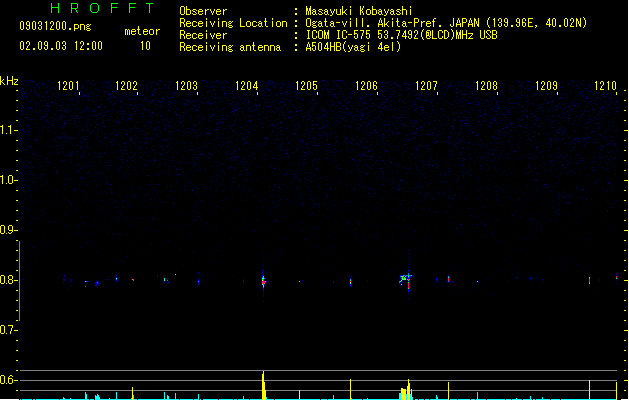Click the 1203 time marker
Screen dimensions: 629x400
pos(187,86)
